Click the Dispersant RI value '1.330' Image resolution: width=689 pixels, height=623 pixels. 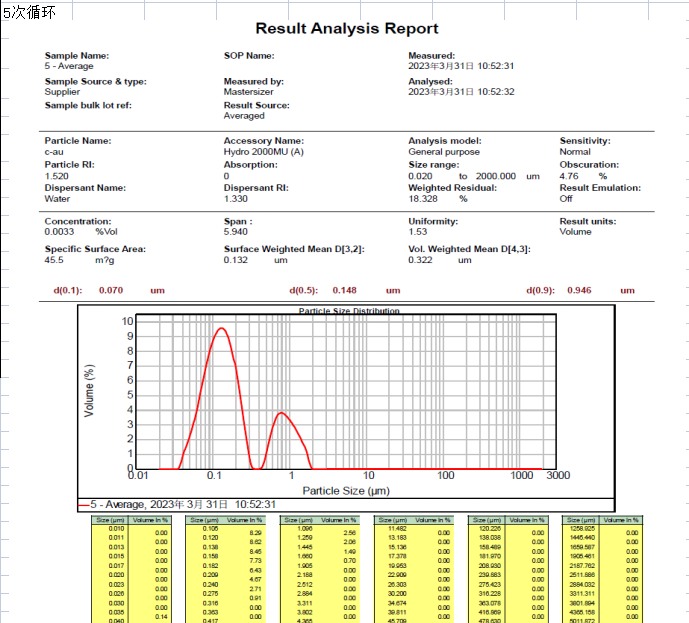[236, 199]
